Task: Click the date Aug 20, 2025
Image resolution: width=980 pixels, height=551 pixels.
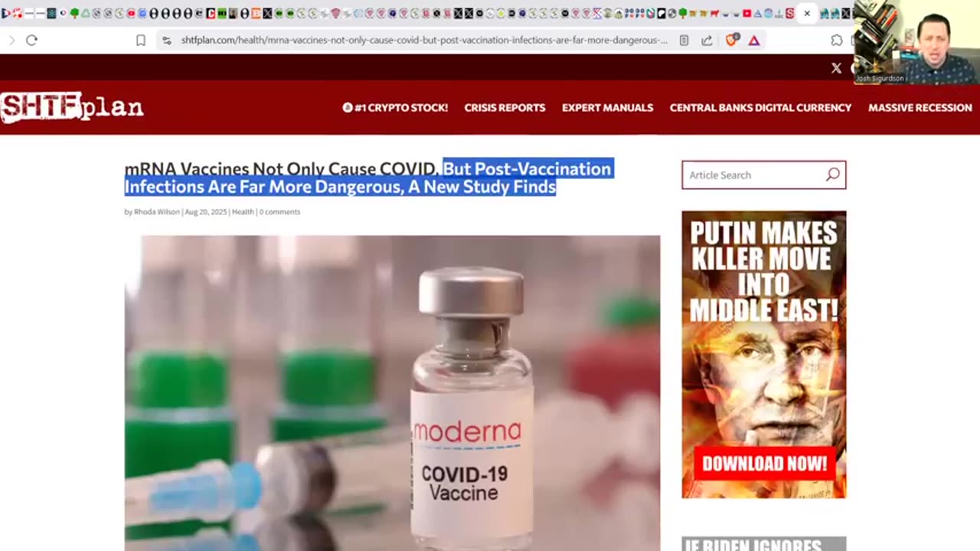Action: 206,212
